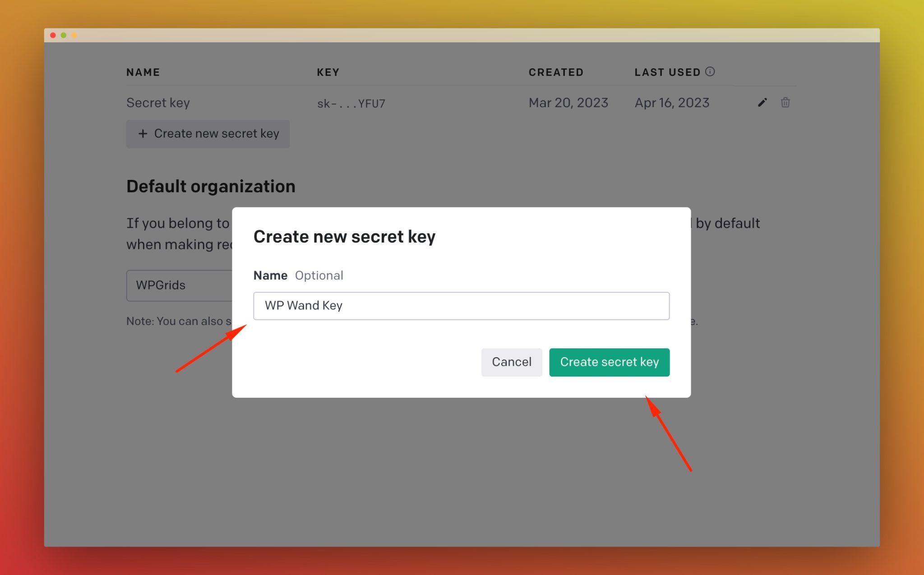The width and height of the screenshot is (924, 575).
Task: Cancel the new secret key dialog
Action: pos(512,362)
